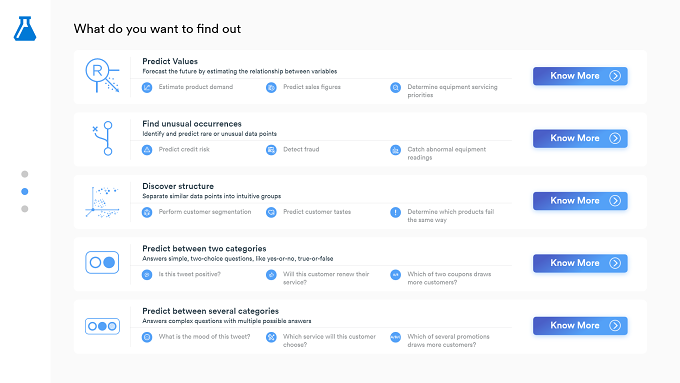The image size is (680, 383).
Task: Select the active blue page indicator dot
Action: [25, 191]
